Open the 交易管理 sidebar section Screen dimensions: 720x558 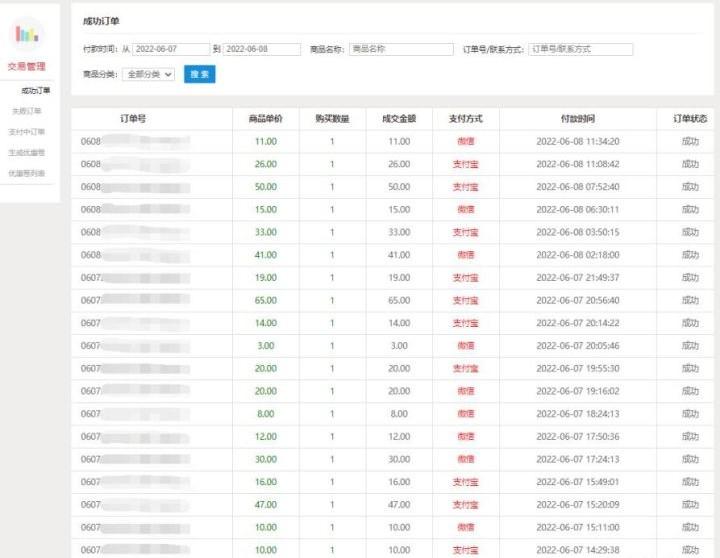pos(27,66)
